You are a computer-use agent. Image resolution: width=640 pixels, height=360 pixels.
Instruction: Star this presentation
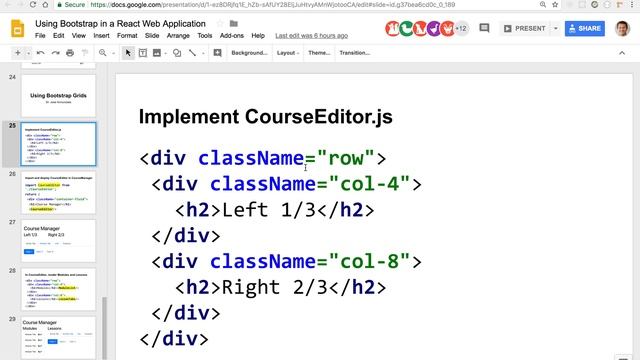220,24
